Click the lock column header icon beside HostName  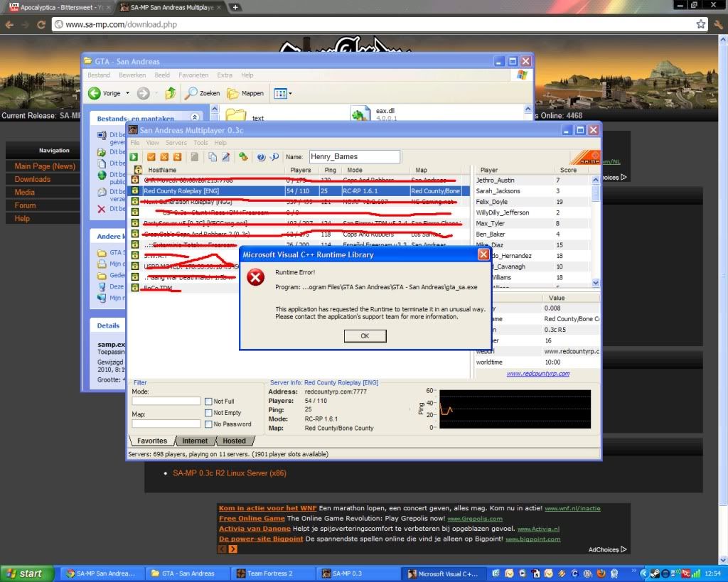pyautogui.click(x=138, y=170)
